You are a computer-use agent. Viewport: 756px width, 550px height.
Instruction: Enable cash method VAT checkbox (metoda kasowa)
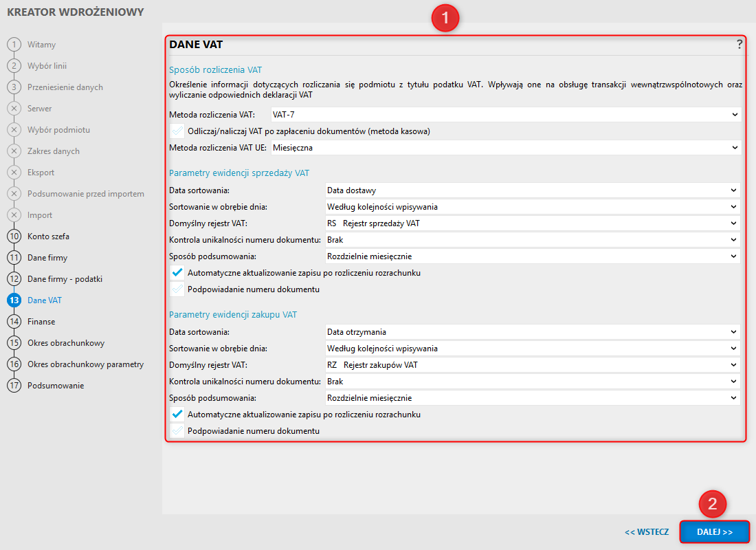pos(177,131)
